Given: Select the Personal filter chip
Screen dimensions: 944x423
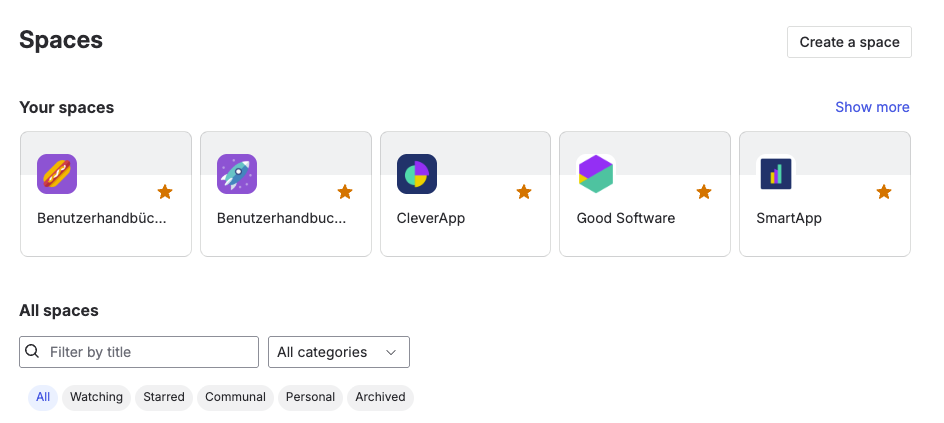Looking at the screenshot, I should [x=310, y=397].
